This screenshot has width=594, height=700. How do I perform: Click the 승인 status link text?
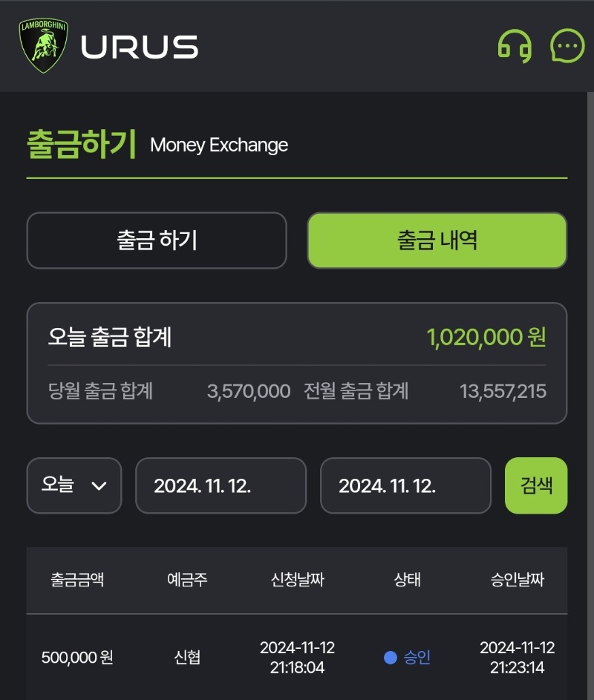click(417, 657)
